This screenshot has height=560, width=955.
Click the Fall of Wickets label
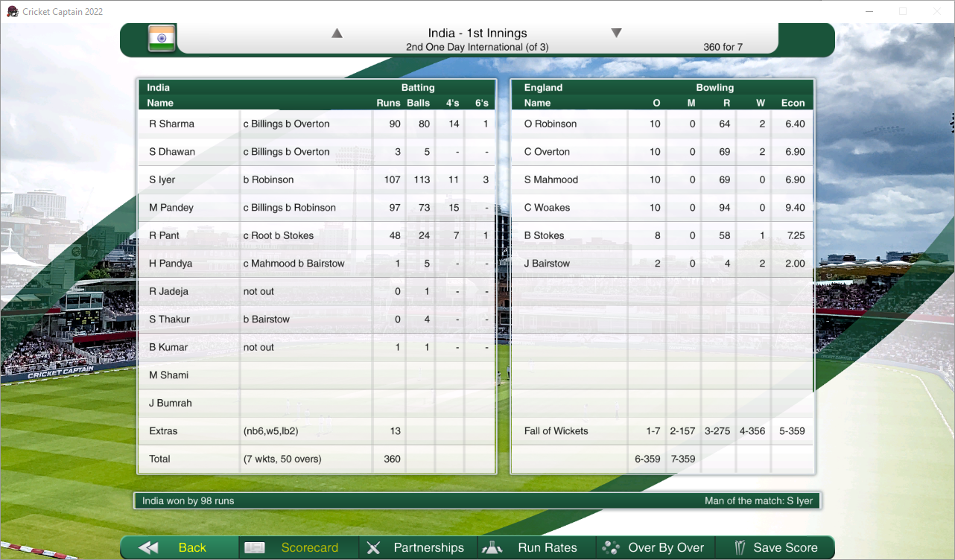coord(556,431)
